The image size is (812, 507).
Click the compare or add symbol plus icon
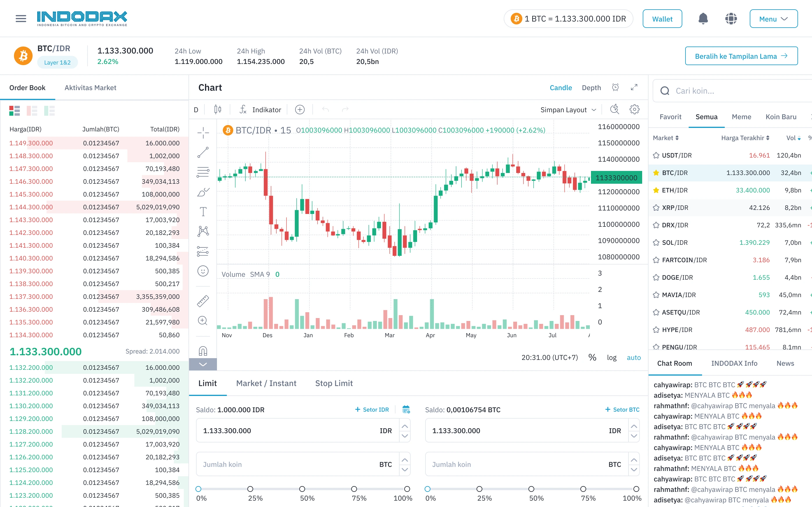[300, 110]
